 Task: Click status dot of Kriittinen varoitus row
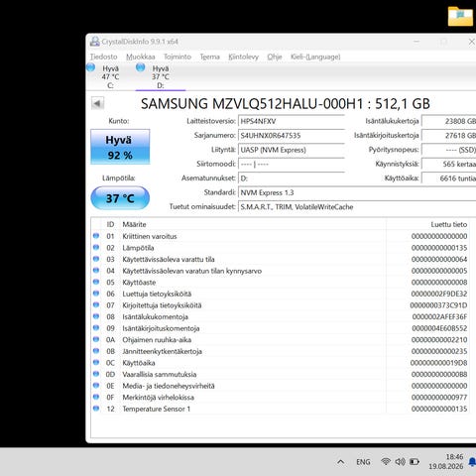coord(96,236)
